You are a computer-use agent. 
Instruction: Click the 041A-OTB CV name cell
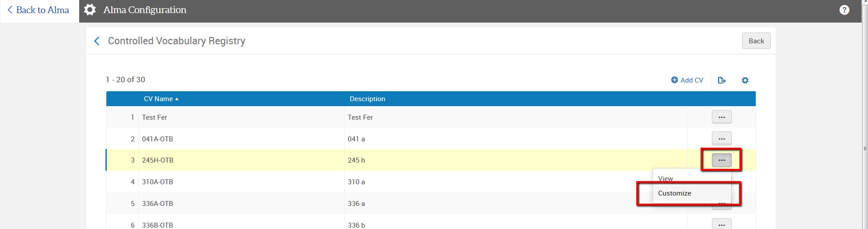point(157,139)
